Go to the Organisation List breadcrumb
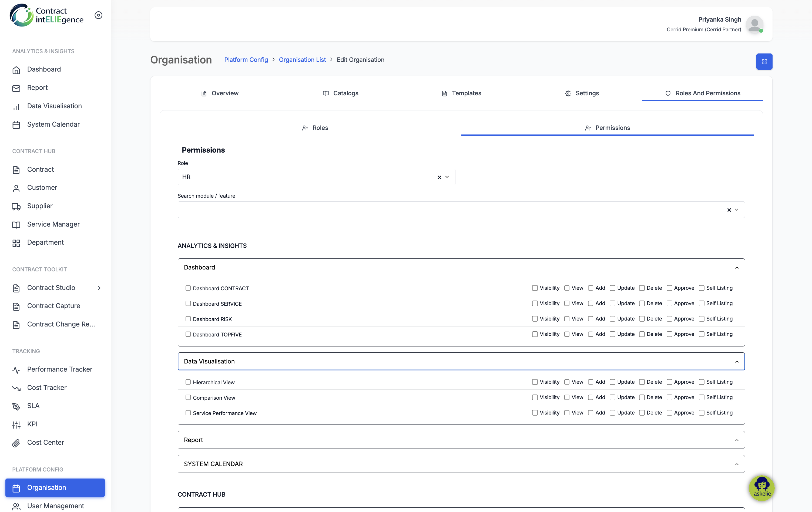 click(x=302, y=60)
